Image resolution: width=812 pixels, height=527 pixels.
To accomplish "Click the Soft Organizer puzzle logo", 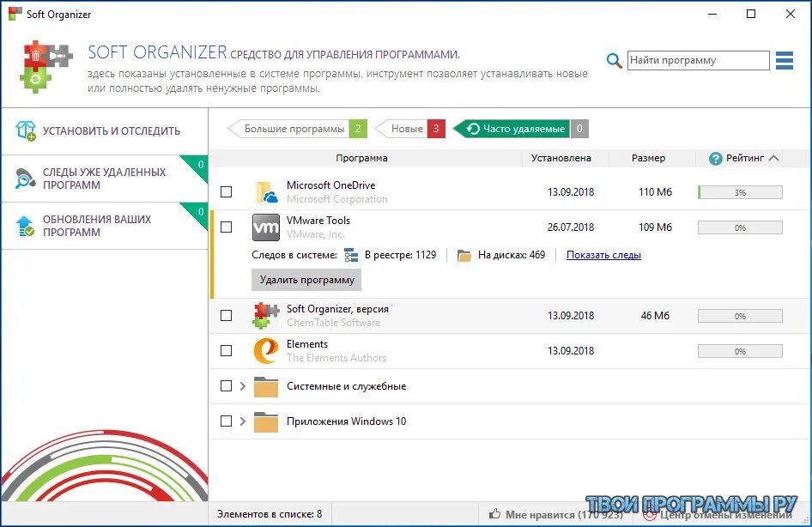I will (45, 66).
